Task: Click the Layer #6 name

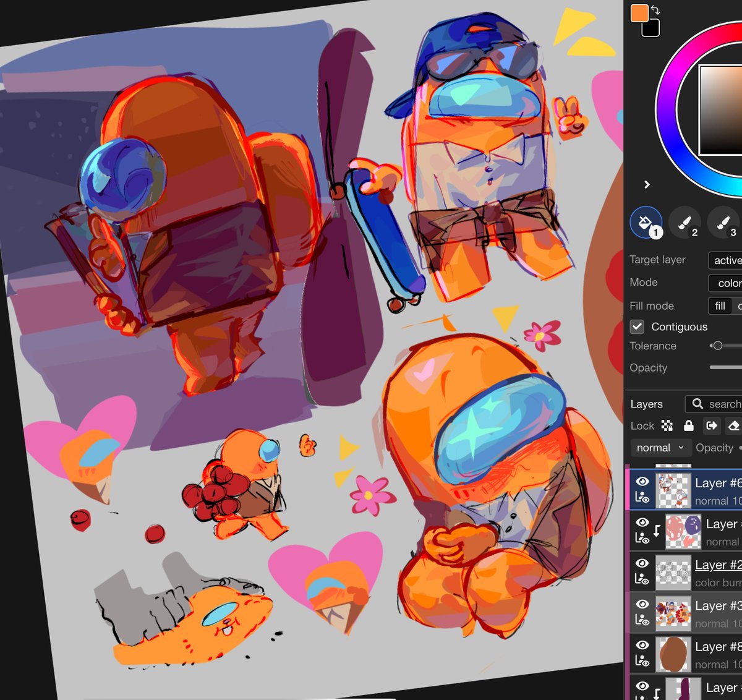Action: 718,483
